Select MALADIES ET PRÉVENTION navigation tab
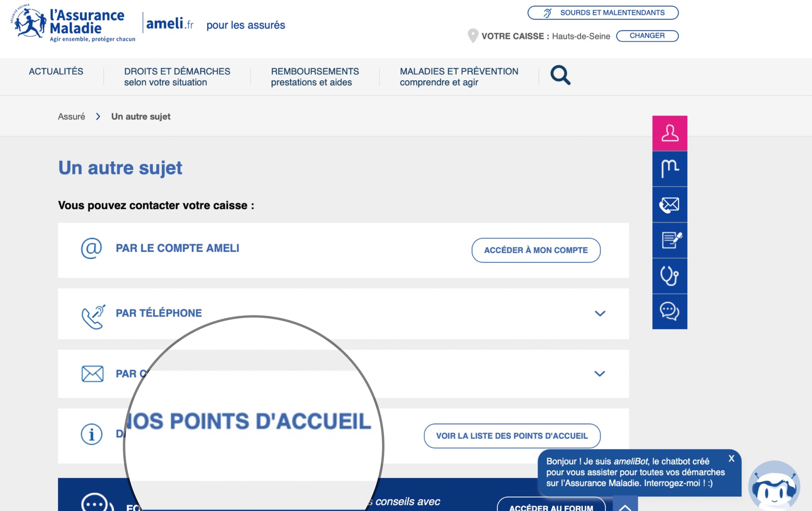The width and height of the screenshot is (812, 511). pyautogui.click(x=459, y=76)
